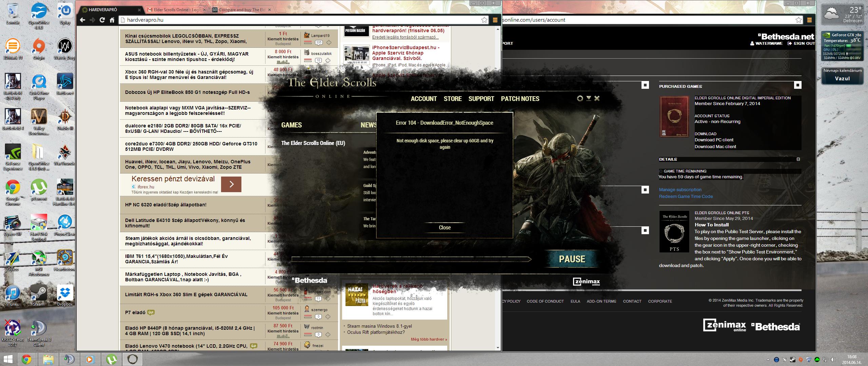868x366 pixels.
Task: Click Download PC client link
Action: (x=714, y=140)
